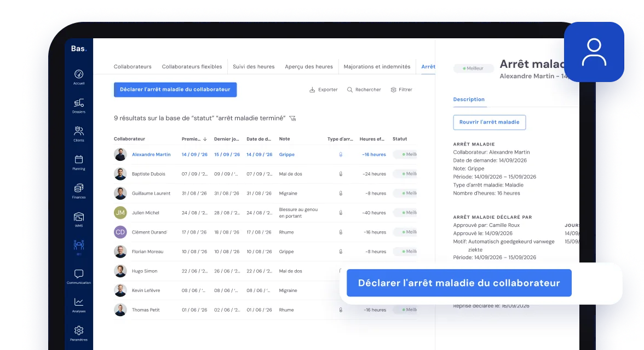Click the absence type icon in Thomas Petit's row

pos(341,310)
